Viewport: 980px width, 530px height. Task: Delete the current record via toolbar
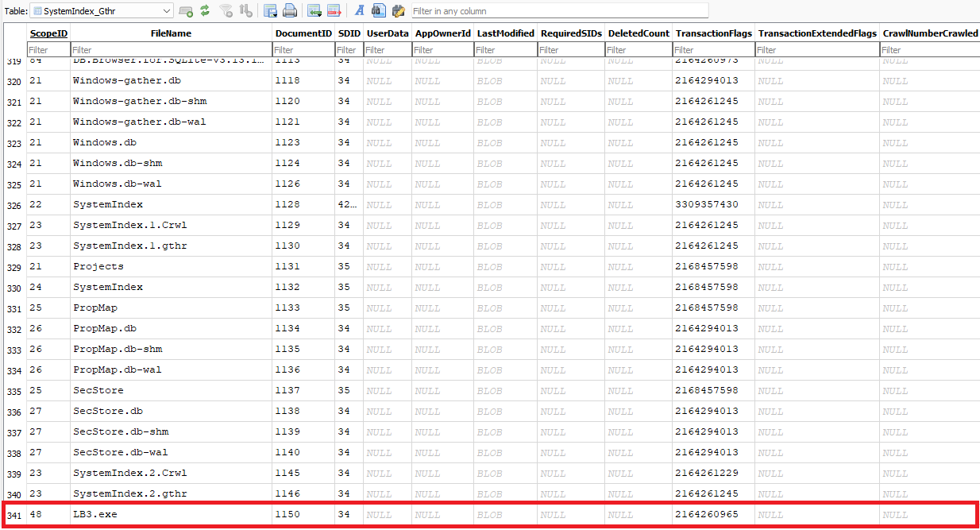[x=334, y=11]
